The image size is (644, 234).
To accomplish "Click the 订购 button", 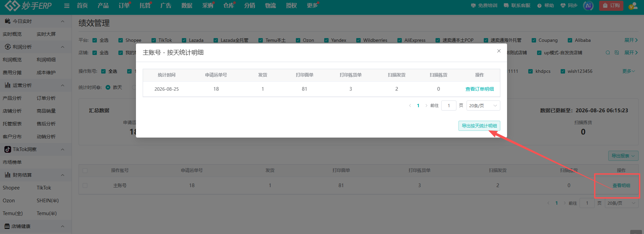I will [x=611, y=5].
